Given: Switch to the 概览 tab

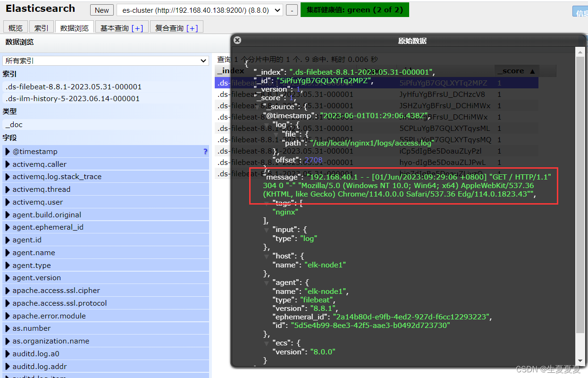Looking at the screenshot, I should point(16,28).
